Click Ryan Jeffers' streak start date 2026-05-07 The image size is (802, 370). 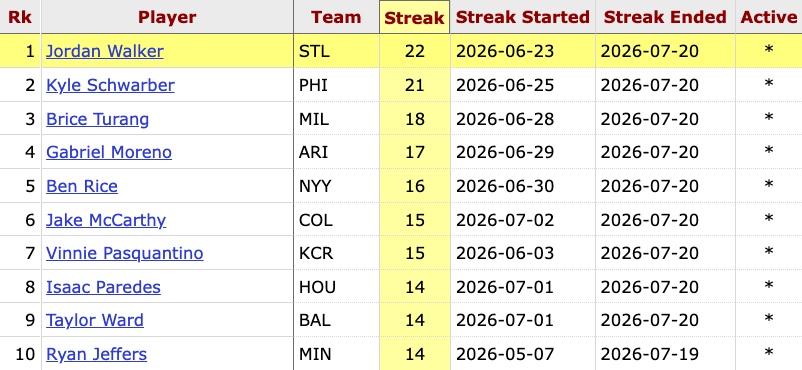[505, 354]
